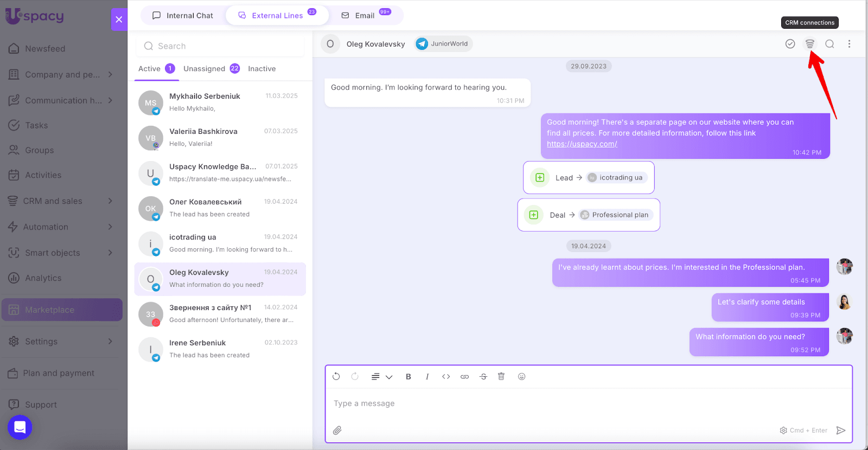This screenshot has width=868, height=450.
Task: Open the emoji picker
Action: [x=522, y=377]
